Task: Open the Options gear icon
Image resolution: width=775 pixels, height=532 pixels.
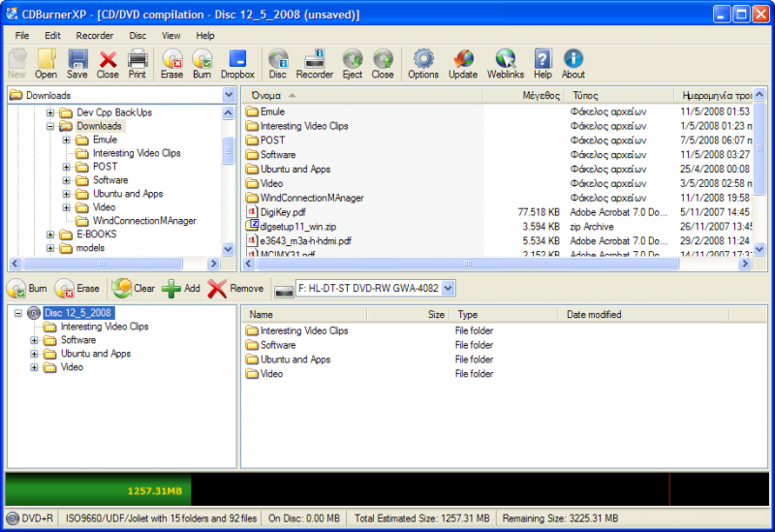Action: click(423, 64)
